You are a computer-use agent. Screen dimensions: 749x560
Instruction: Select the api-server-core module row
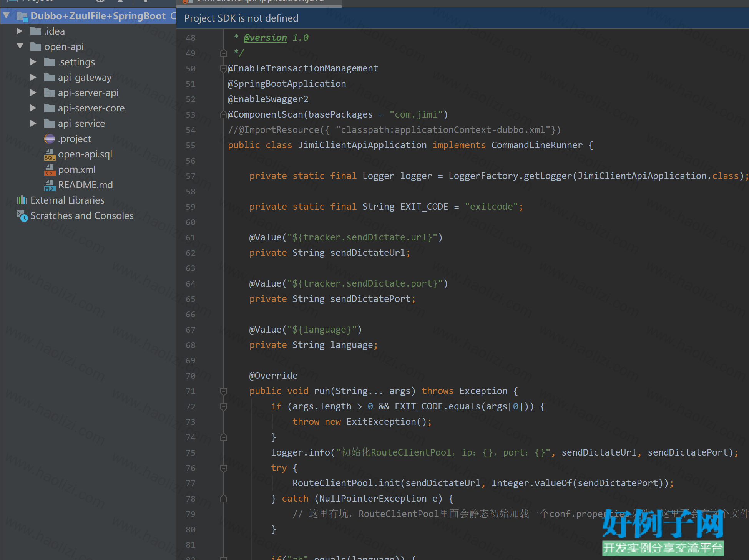(x=88, y=108)
